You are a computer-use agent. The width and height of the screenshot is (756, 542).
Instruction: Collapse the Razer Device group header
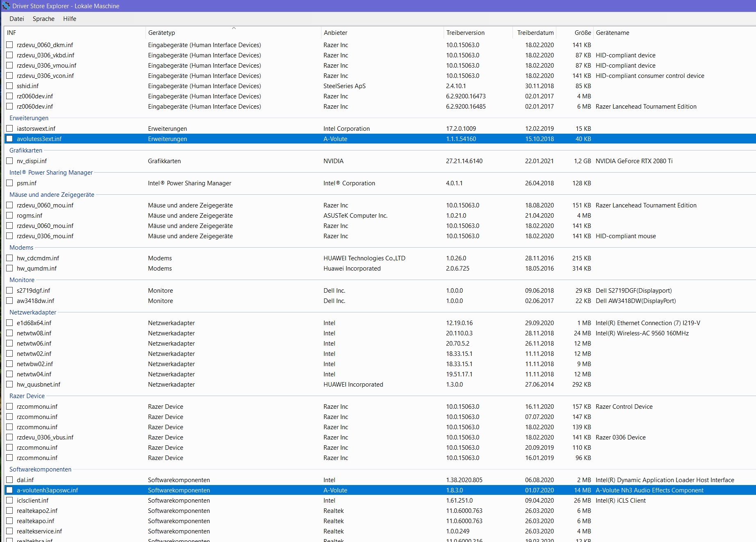coord(27,396)
